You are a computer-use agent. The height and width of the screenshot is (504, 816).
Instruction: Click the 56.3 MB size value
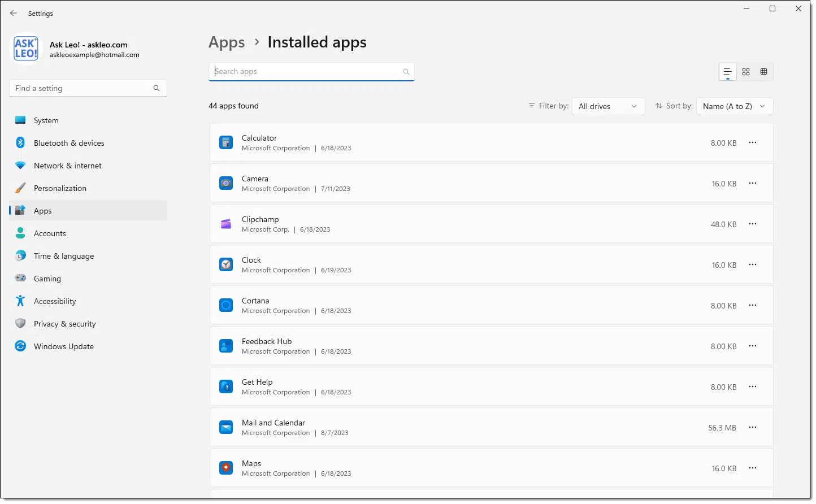722,428
